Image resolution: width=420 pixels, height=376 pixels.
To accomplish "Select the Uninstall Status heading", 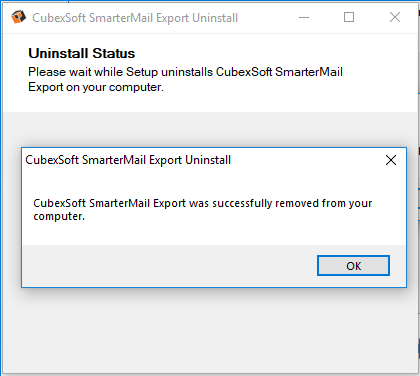I will click(x=82, y=53).
